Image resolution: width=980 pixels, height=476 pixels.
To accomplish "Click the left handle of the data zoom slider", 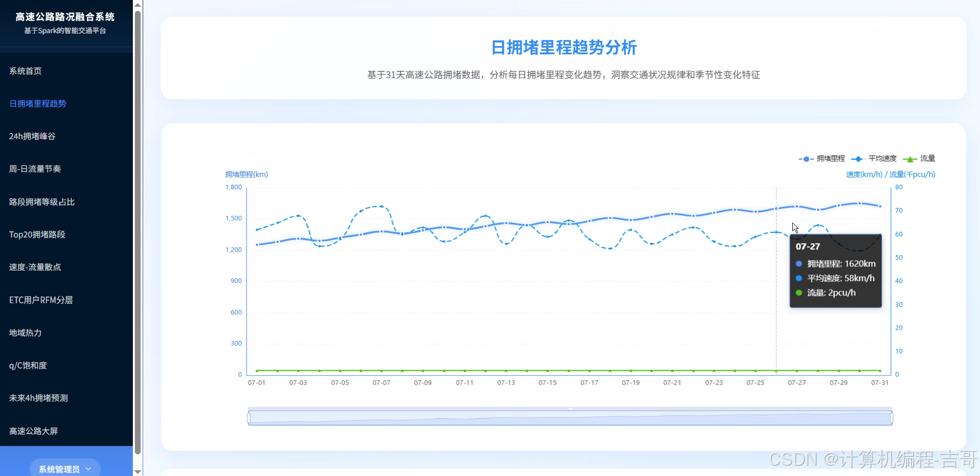I will point(249,418).
